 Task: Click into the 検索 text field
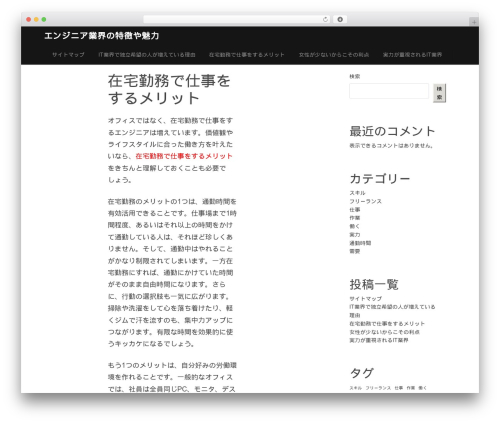pos(389,91)
